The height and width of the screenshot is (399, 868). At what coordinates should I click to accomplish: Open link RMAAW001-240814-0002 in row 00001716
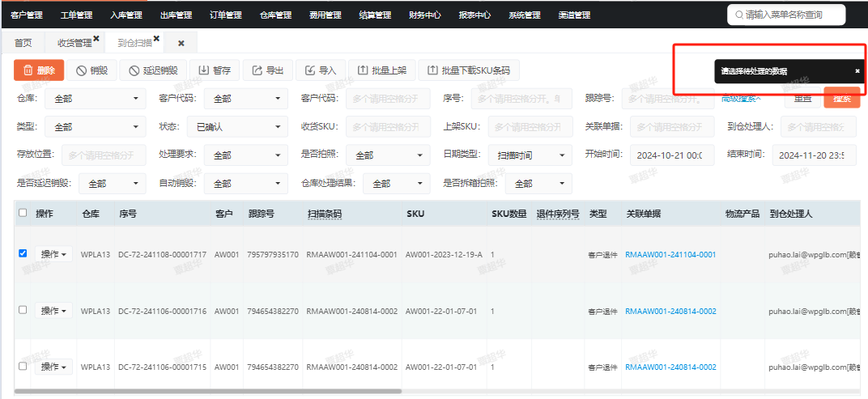tap(670, 311)
